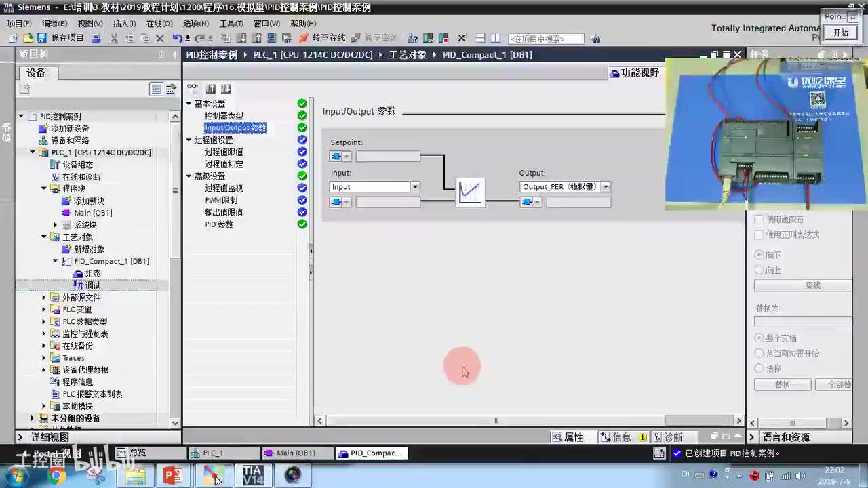This screenshot has height=488, width=868.
Task: Collapse the 工艺对象 folder
Action: point(44,237)
